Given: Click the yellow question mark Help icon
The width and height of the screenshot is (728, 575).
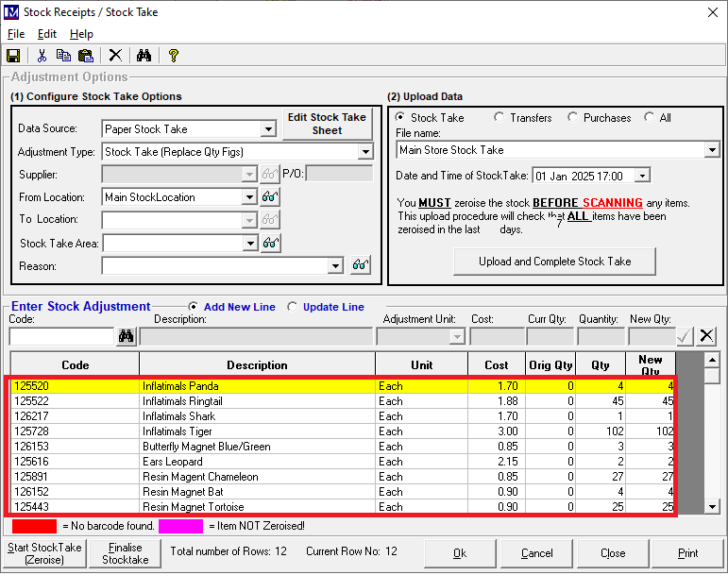Looking at the screenshot, I should 173,56.
